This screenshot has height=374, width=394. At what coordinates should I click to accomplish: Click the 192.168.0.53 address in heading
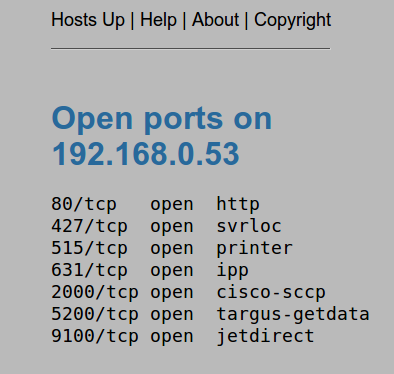(x=146, y=154)
